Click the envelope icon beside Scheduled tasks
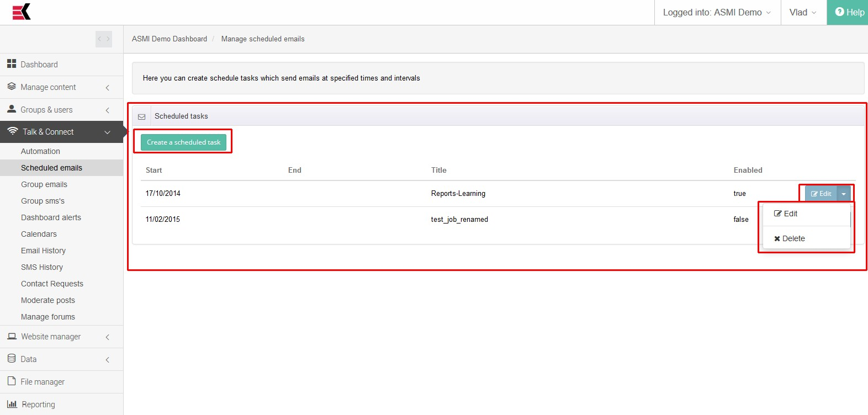 point(142,116)
